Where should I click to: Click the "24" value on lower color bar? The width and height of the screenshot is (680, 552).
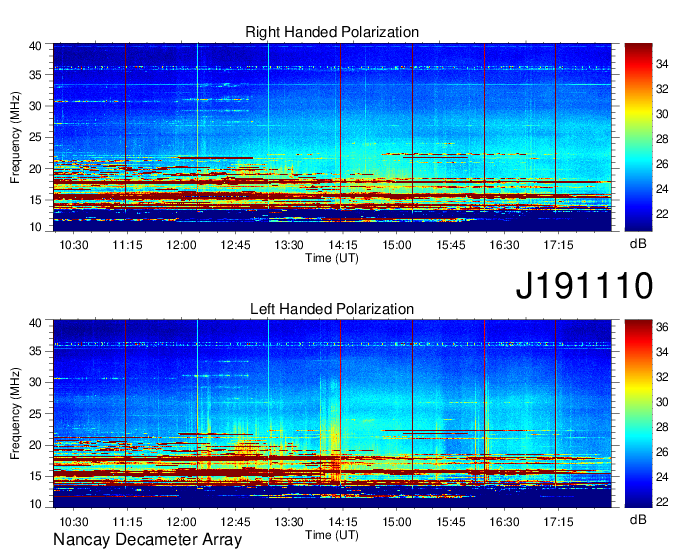click(x=662, y=477)
